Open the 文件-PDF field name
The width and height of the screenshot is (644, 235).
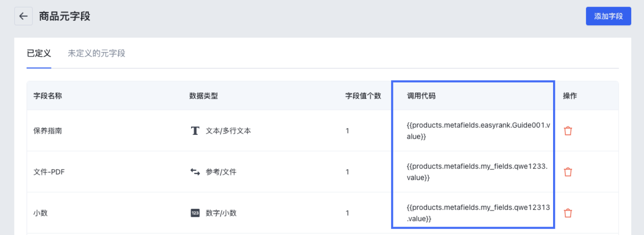(x=49, y=172)
